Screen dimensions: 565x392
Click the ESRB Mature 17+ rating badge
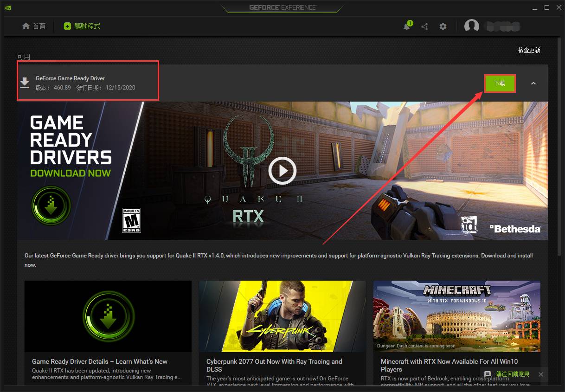(x=131, y=220)
